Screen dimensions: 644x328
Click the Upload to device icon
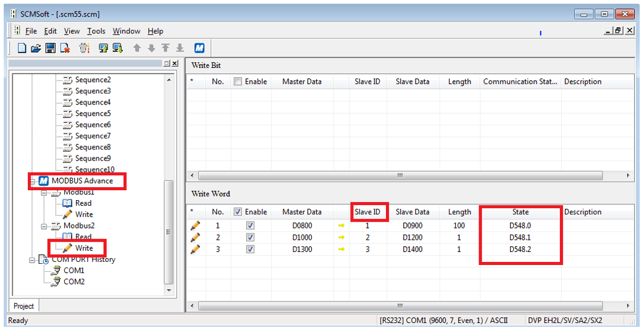click(x=103, y=48)
